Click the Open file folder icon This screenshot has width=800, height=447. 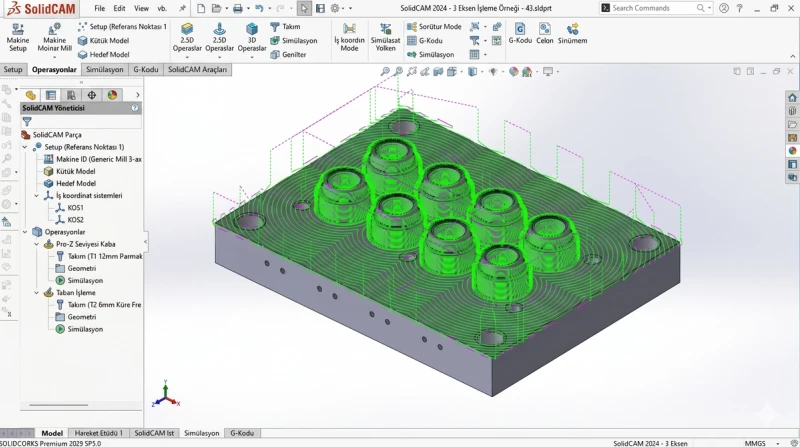pos(216,8)
